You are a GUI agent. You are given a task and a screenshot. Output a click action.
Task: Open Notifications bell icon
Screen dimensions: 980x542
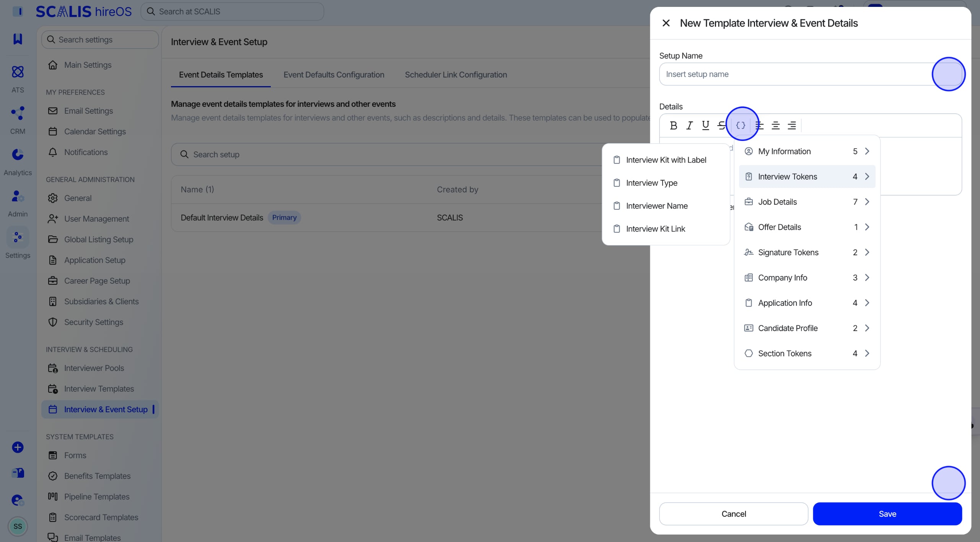(x=53, y=152)
